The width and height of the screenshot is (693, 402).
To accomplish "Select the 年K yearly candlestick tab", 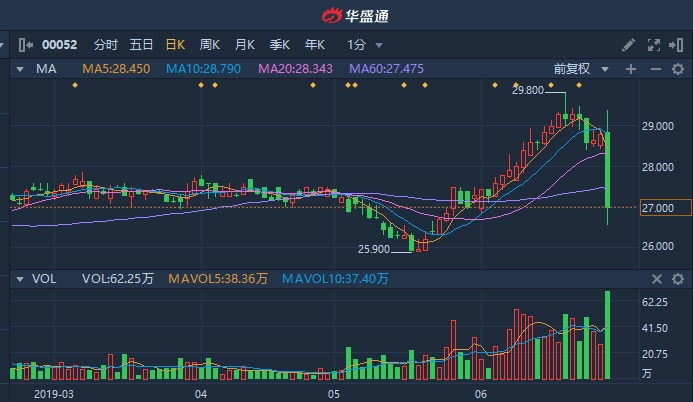I will [315, 45].
